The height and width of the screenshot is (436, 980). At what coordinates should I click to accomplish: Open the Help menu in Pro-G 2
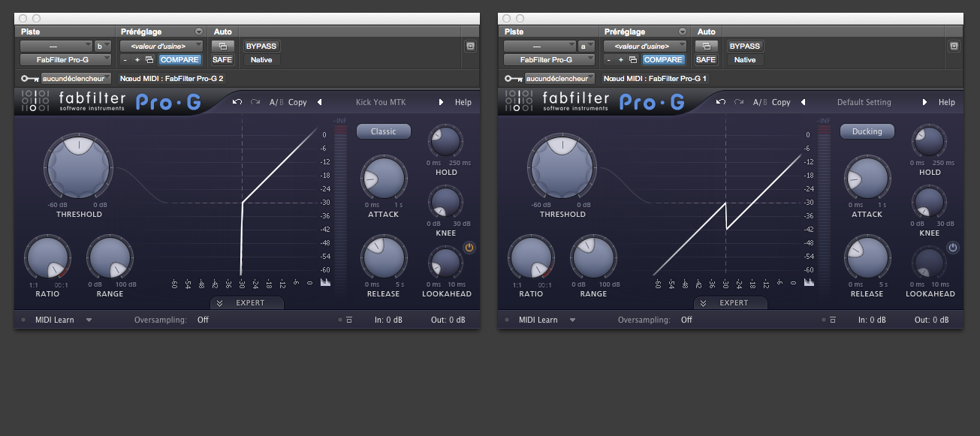[x=463, y=102]
